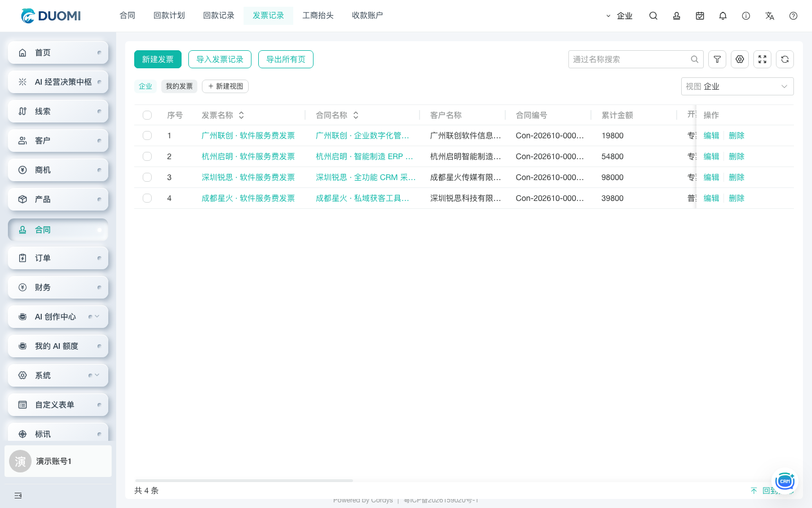Sort by 发票名称 column sort icon

point(241,115)
